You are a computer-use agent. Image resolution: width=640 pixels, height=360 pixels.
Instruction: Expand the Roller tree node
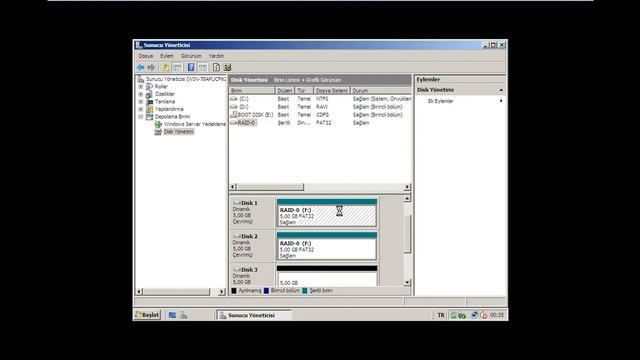[x=141, y=87]
